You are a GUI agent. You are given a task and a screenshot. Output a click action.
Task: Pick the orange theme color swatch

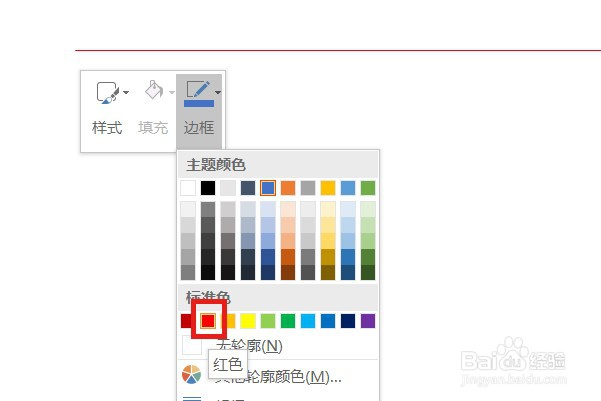pyautogui.click(x=288, y=188)
